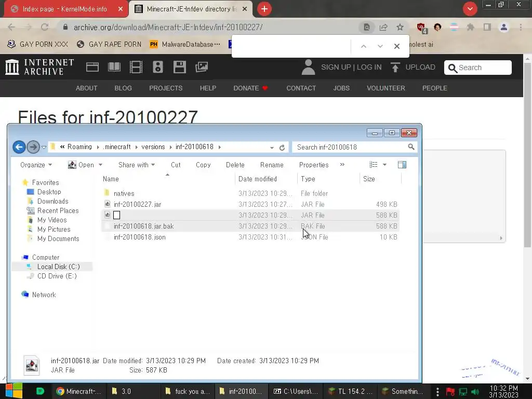The width and height of the screenshot is (532, 399).
Task: Open the Share with dropdown
Action: coord(137,165)
